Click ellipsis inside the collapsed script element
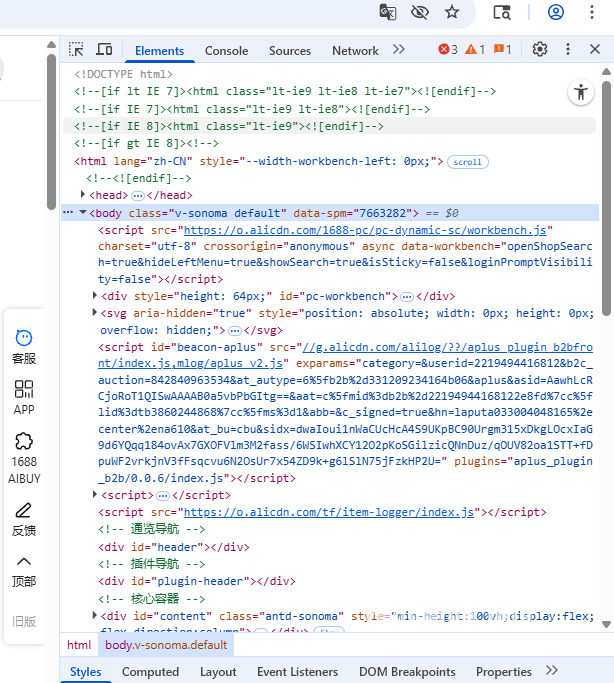 [x=162, y=496]
